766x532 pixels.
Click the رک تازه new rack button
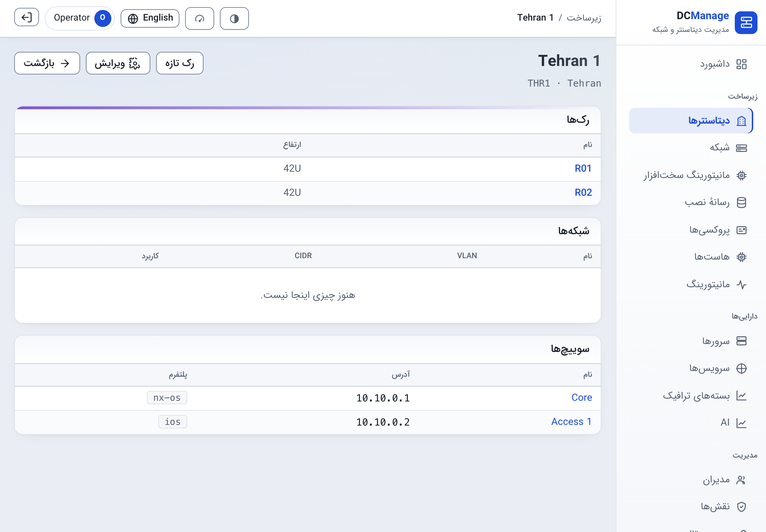[180, 63]
